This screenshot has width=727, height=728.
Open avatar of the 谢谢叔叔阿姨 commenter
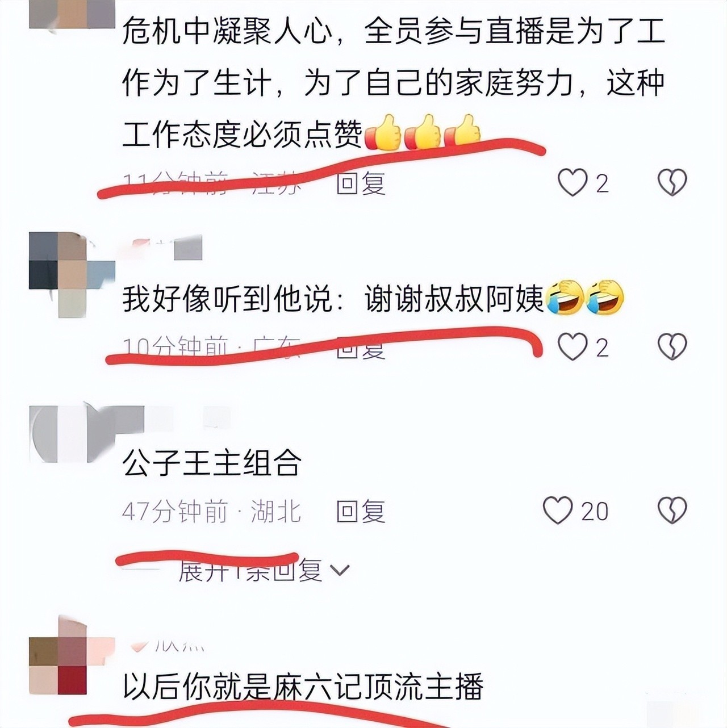72,275
